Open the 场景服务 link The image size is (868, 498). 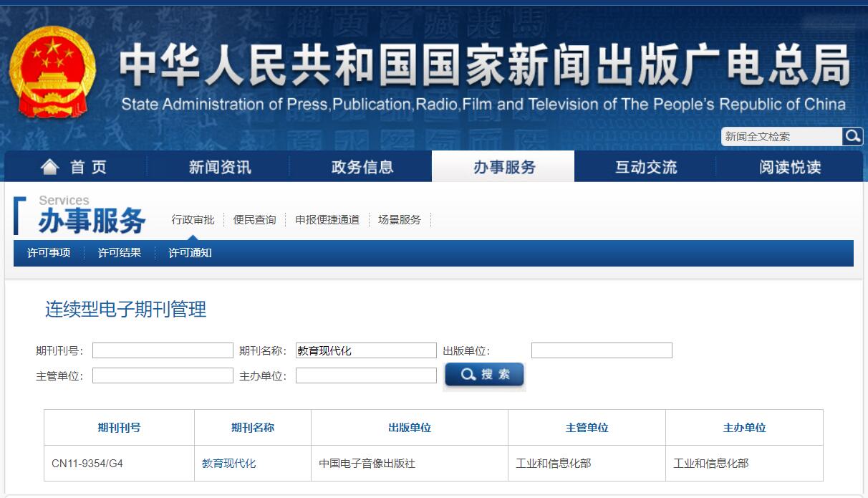[400, 220]
